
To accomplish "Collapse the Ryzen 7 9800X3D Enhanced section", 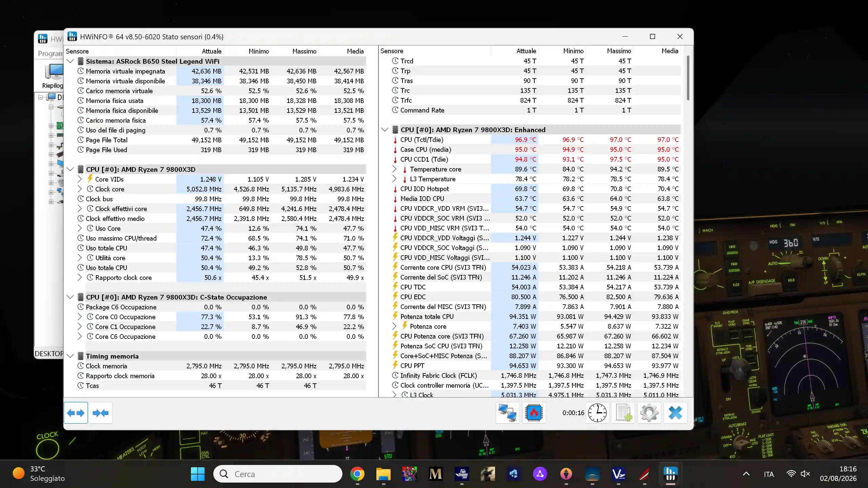I will 385,130.
